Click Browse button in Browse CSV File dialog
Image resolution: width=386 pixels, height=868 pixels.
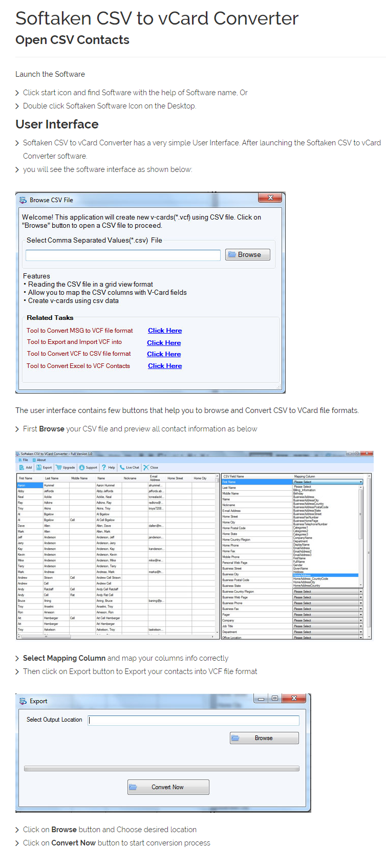tap(248, 254)
